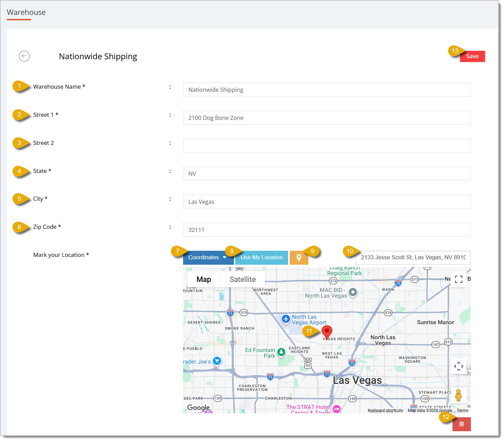504x441 pixels.
Task: Click North Las Vegas Airport icon
Action: tap(286, 319)
